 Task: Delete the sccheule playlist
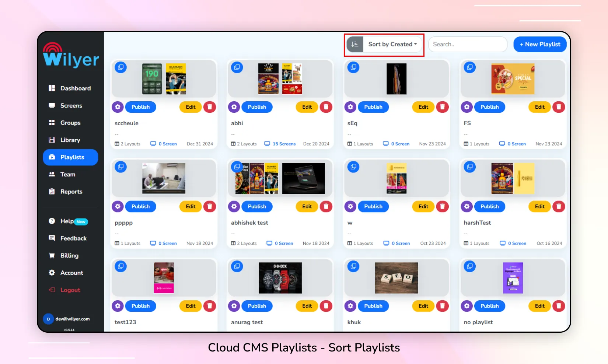tap(210, 107)
